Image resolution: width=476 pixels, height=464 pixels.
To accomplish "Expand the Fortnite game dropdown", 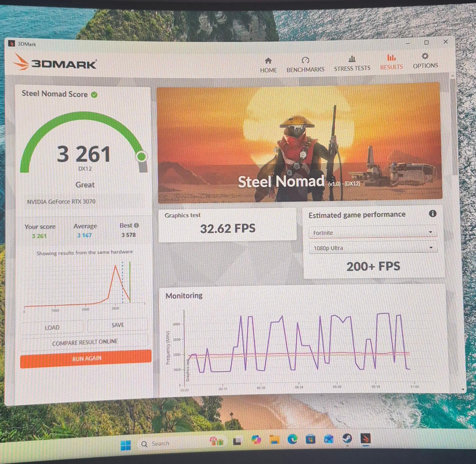I will (x=373, y=232).
